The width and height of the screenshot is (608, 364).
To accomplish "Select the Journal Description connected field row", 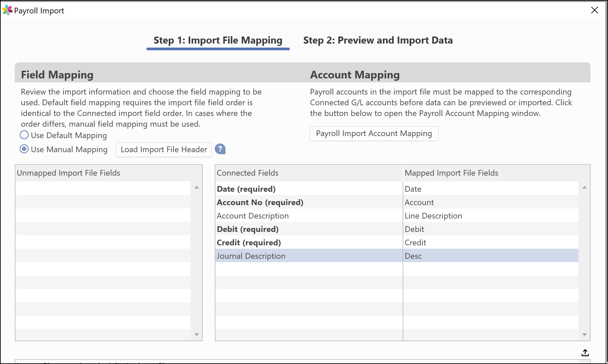I will [397, 256].
